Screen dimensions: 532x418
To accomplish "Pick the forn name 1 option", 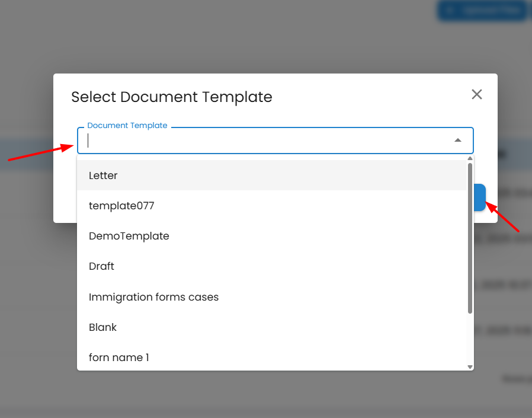I will [x=118, y=357].
